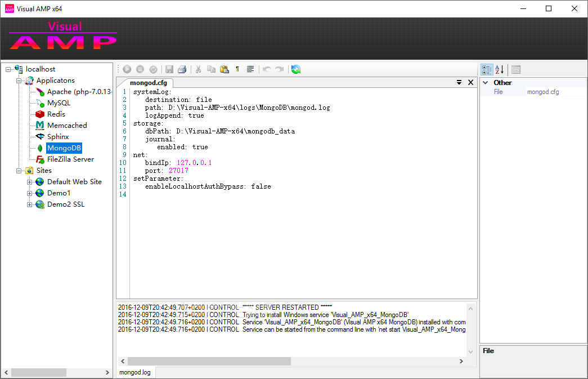Select the localhost root item
This screenshot has height=379, width=588.
[x=41, y=69]
